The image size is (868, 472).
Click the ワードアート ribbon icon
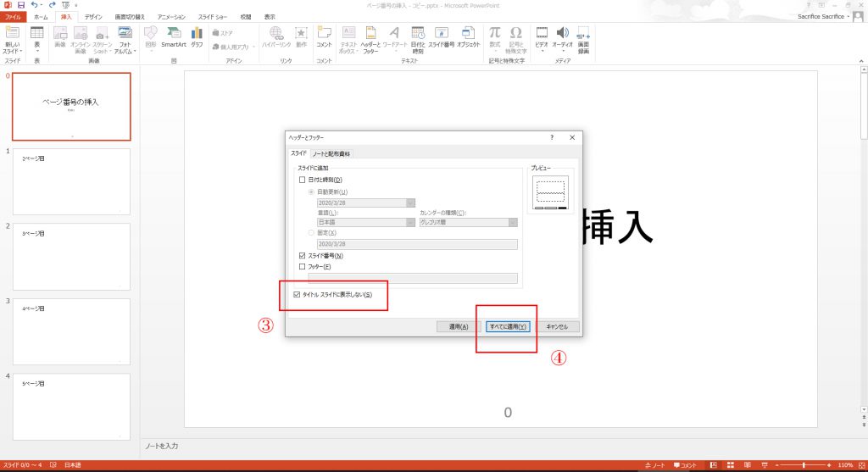point(395,37)
